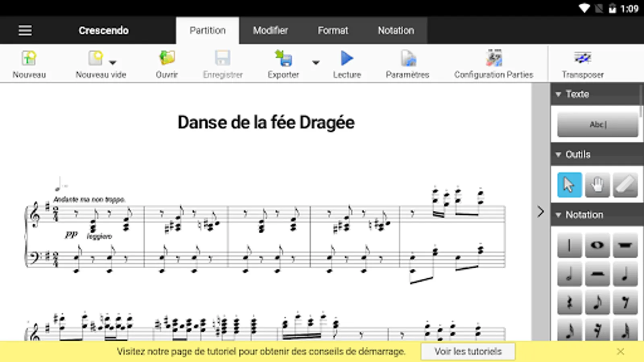Tap the 1:09 clock in status bar

point(630,8)
